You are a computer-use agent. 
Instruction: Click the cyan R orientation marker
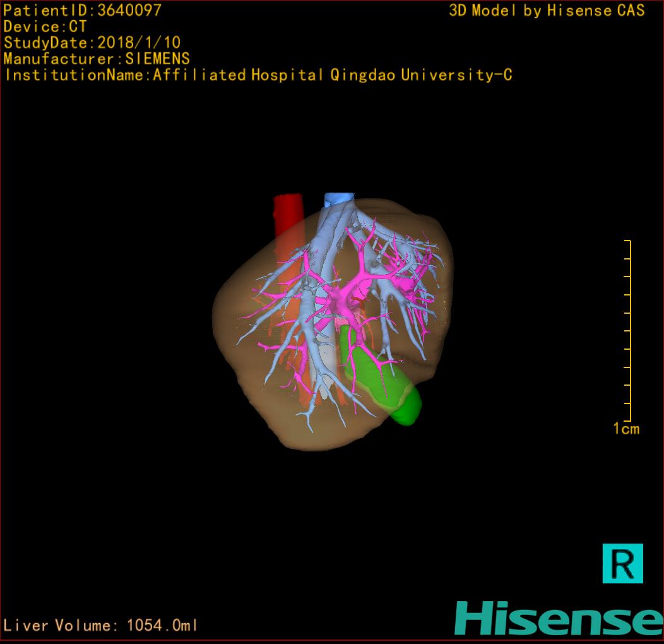pyautogui.click(x=622, y=563)
